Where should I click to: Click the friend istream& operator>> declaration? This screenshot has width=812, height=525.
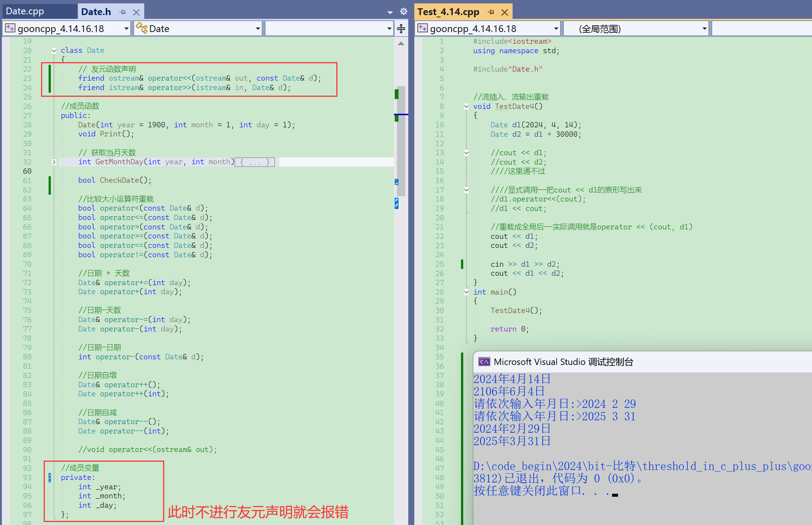point(185,88)
